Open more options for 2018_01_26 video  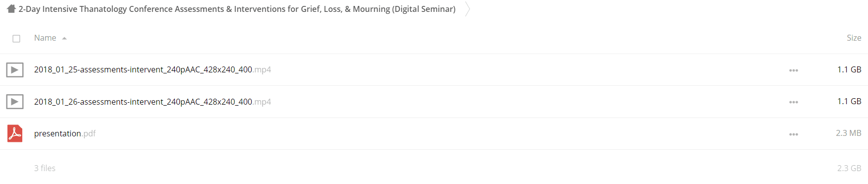click(794, 102)
